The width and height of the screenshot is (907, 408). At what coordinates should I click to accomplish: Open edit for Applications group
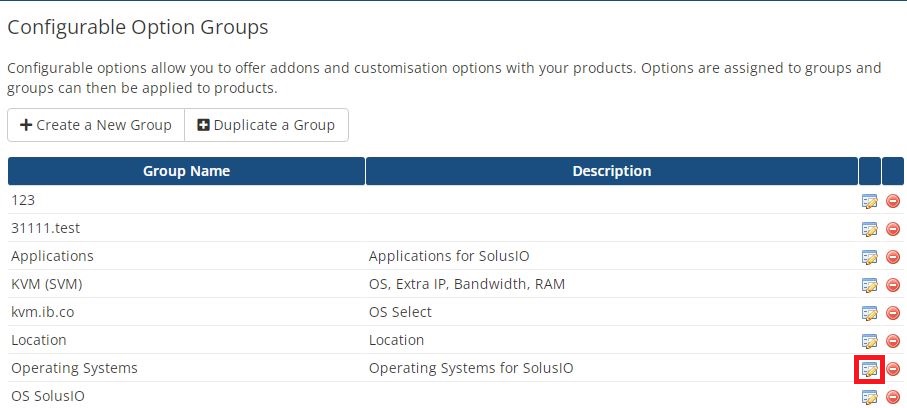click(870, 257)
